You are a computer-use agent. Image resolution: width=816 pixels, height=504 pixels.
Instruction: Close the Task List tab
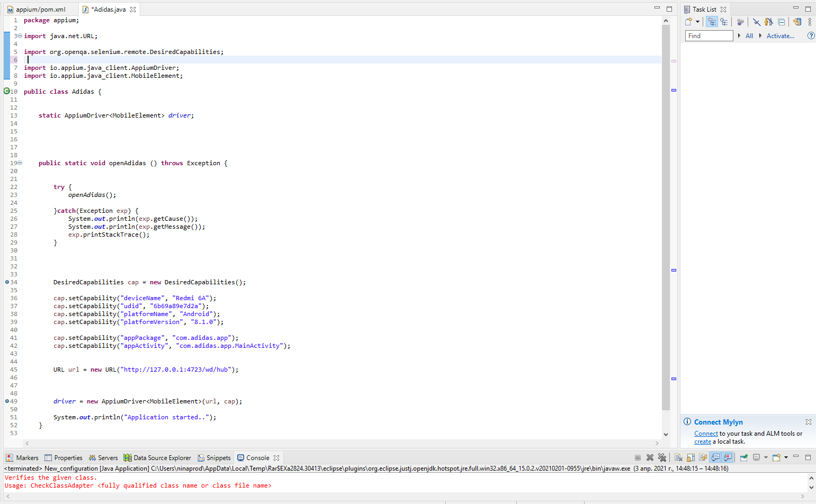[x=723, y=10]
